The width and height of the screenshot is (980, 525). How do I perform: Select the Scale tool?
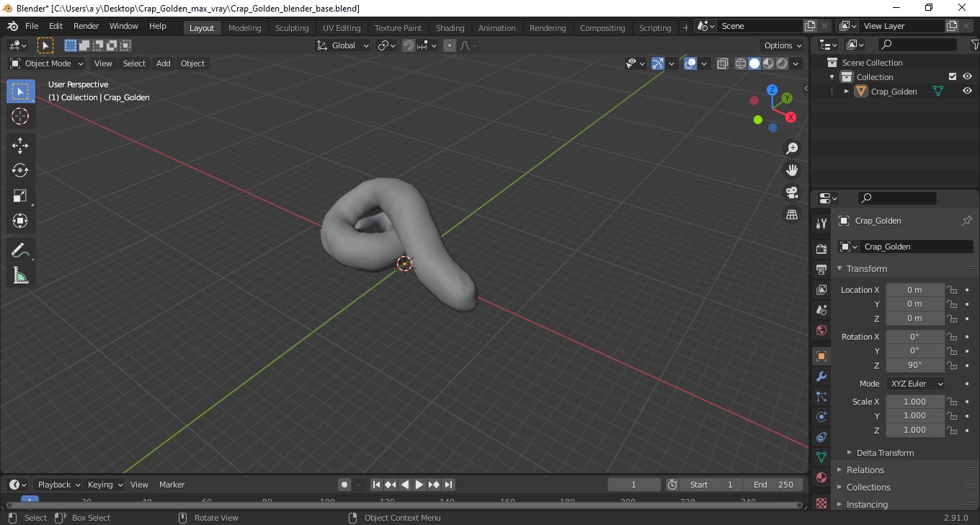[20, 195]
